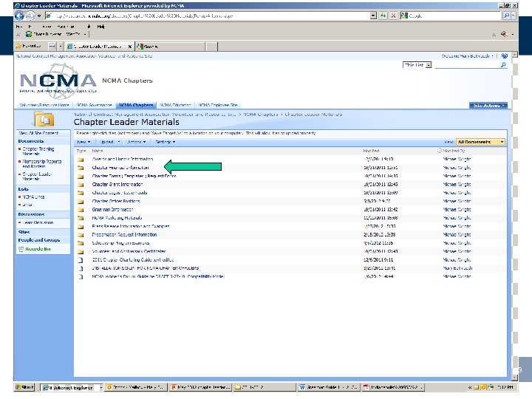Viewport: 532px width, 399px height.
Task: Switch to the NCMA Employee Site tab
Action: click(x=218, y=105)
